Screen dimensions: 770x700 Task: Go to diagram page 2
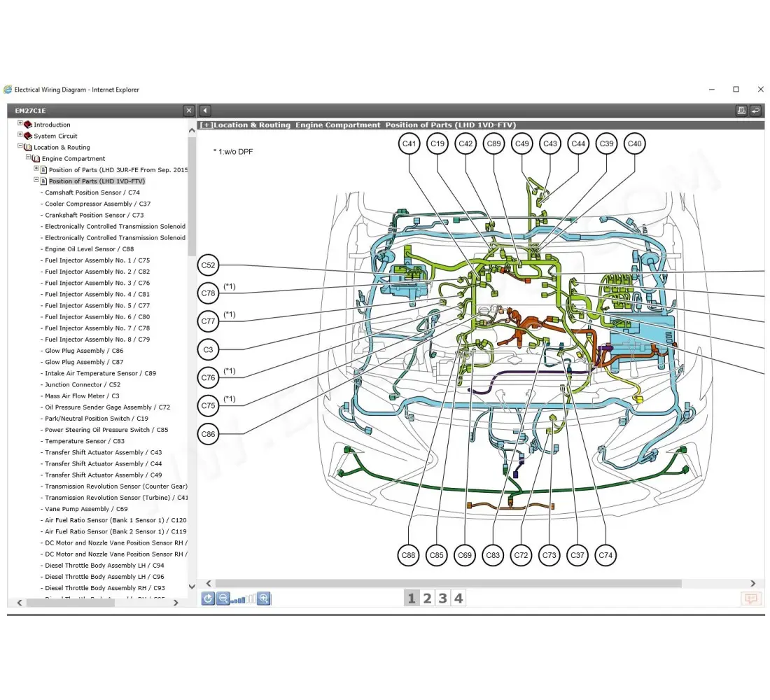(427, 598)
